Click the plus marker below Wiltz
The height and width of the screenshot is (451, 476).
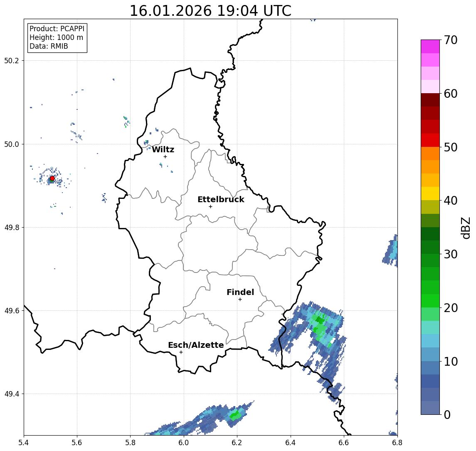tap(165, 156)
